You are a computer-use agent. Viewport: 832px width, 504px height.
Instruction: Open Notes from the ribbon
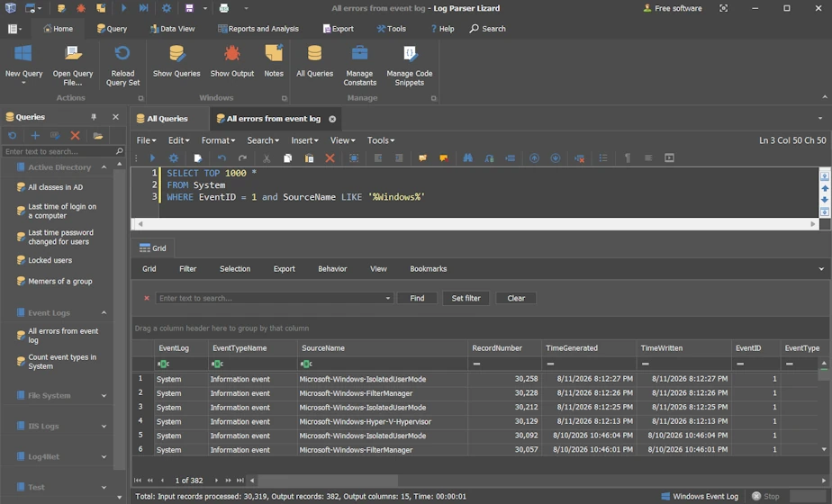[x=274, y=61]
